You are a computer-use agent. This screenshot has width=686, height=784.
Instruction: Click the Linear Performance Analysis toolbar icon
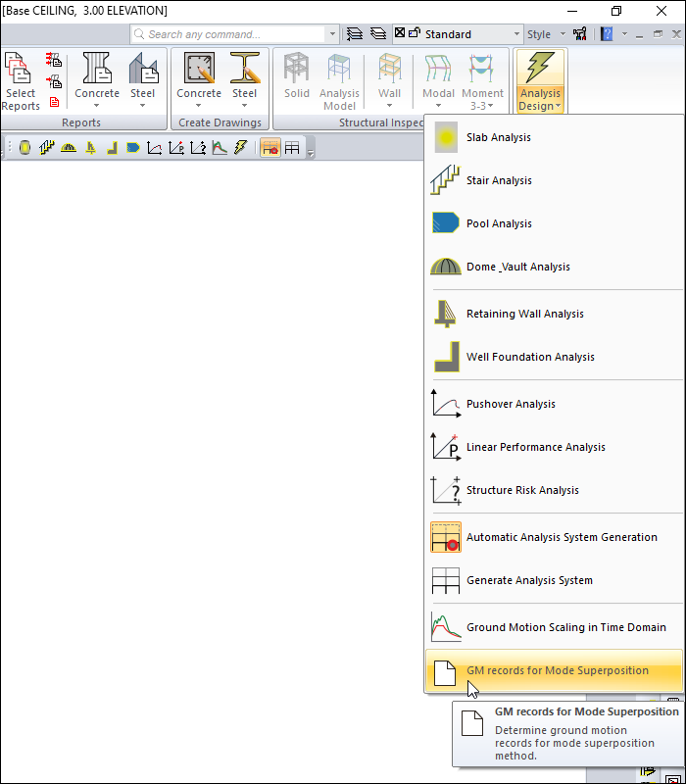point(176,148)
